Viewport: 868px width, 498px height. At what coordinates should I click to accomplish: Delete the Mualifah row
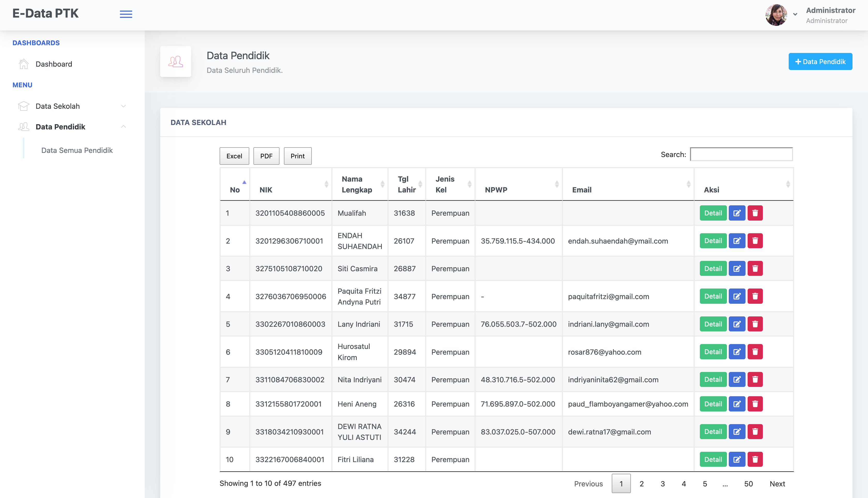pos(755,213)
